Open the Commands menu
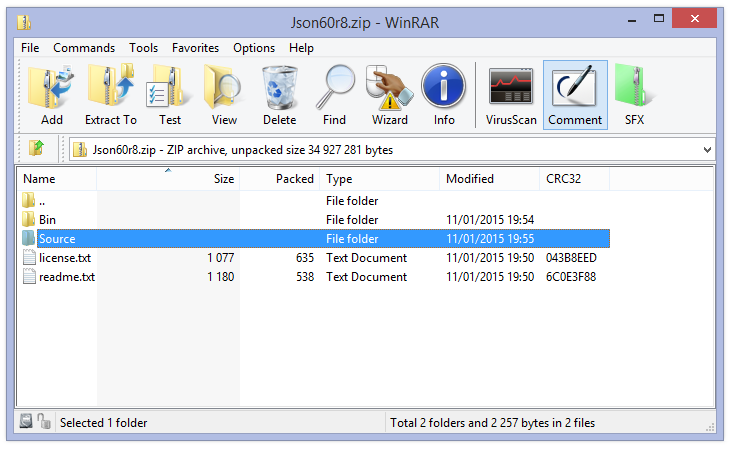Image resolution: width=732 pixels, height=450 pixels. coord(84,48)
